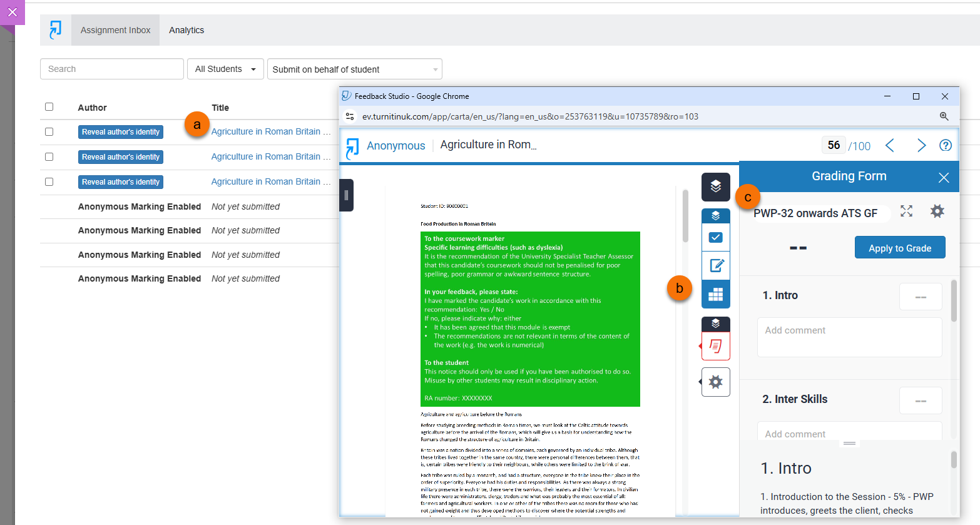Viewport: 980px width, 525px height.
Task: Tick the select-all checkbox beside Author
Action: [49, 107]
